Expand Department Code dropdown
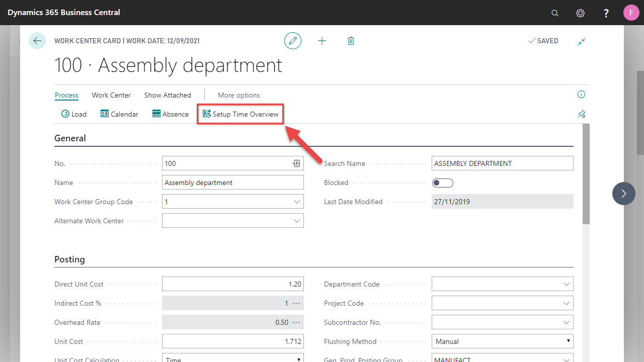The image size is (644, 362). pos(566,284)
